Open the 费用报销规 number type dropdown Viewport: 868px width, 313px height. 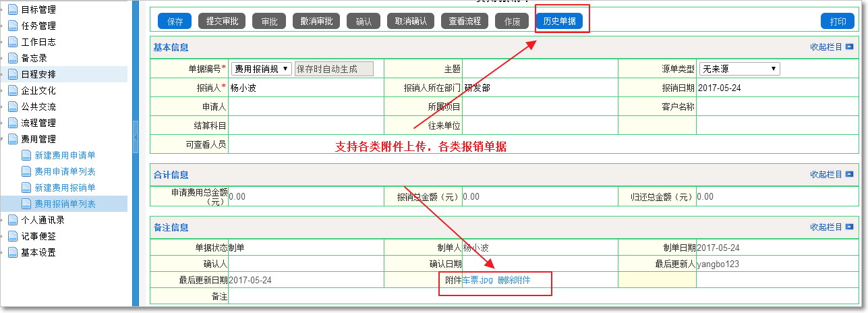coord(262,69)
